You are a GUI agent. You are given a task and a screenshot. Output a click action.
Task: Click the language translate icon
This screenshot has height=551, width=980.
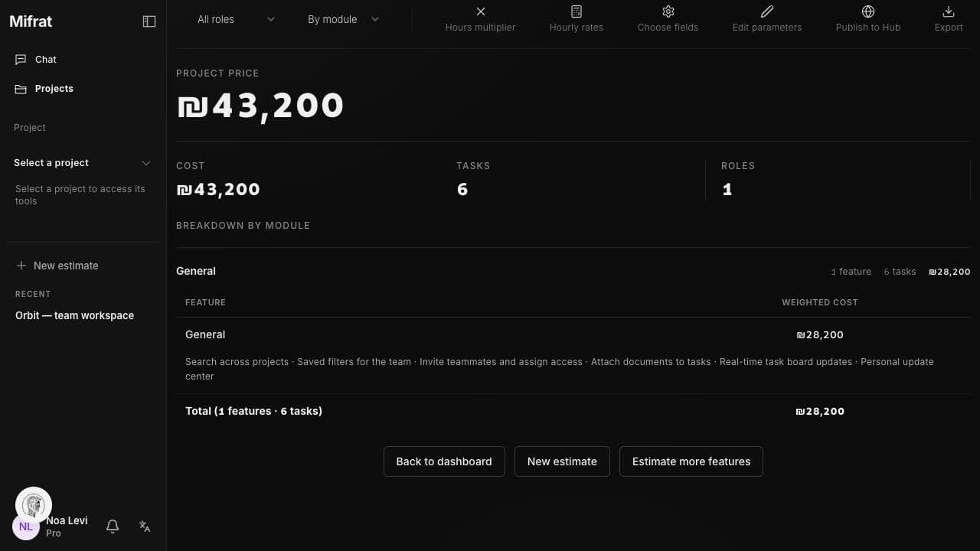point(145,527)
